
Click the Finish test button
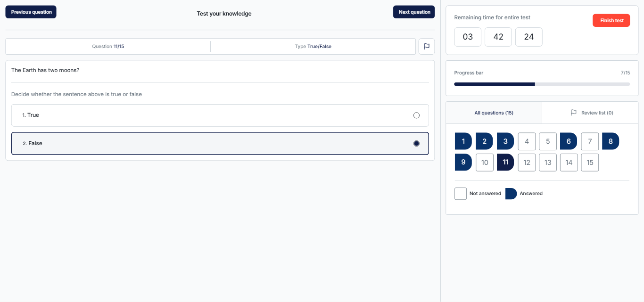click(611, 21)
